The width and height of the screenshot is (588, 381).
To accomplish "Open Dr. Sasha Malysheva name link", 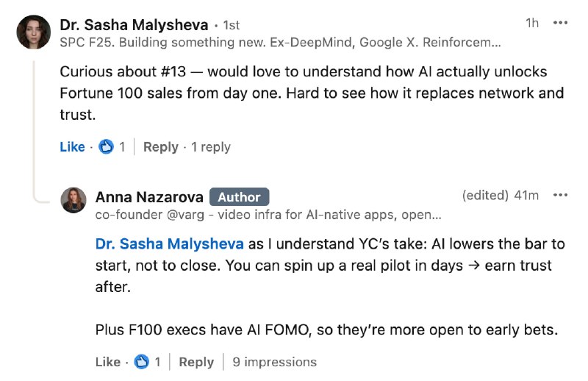I will 134,24.
